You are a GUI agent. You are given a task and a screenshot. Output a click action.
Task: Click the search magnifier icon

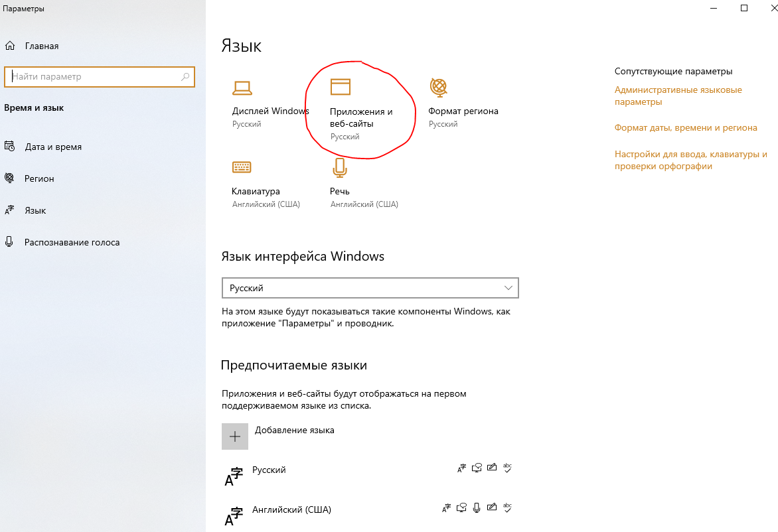[x=185, y=77]
